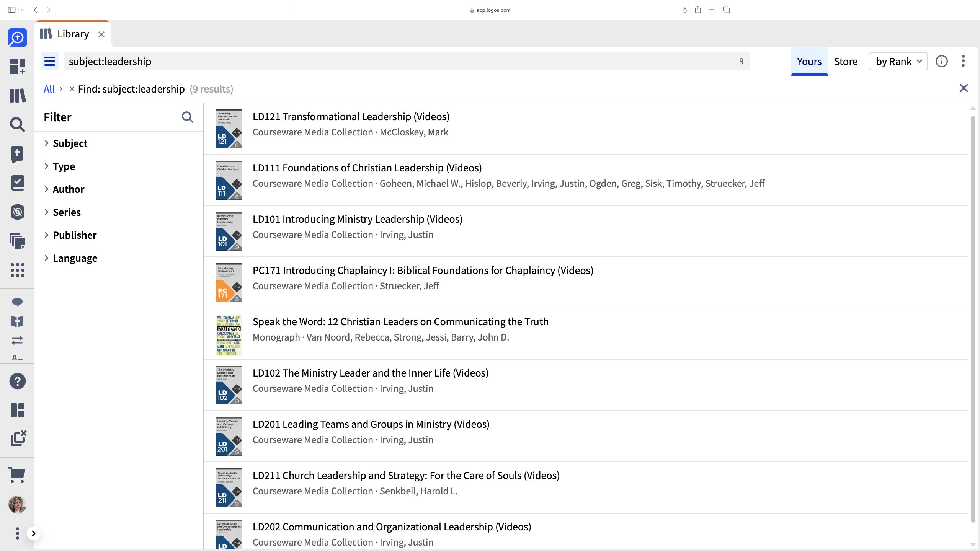Click the sidebar magnifying glass Search icon
Screen dimensions: 980x551
click(17, 124)
